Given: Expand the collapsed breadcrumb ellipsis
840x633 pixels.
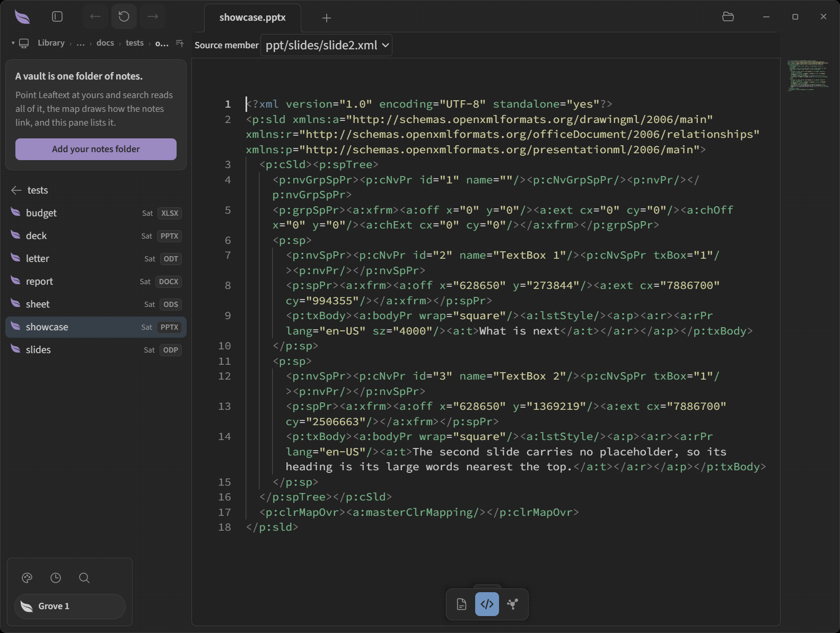Looking at the screenshot, I should 81,43.
